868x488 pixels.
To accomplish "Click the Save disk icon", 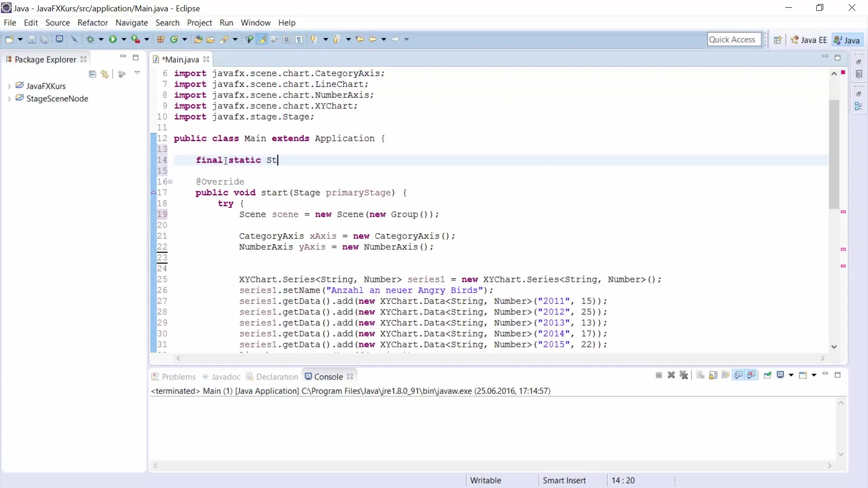I will click(x=31, y=40).
